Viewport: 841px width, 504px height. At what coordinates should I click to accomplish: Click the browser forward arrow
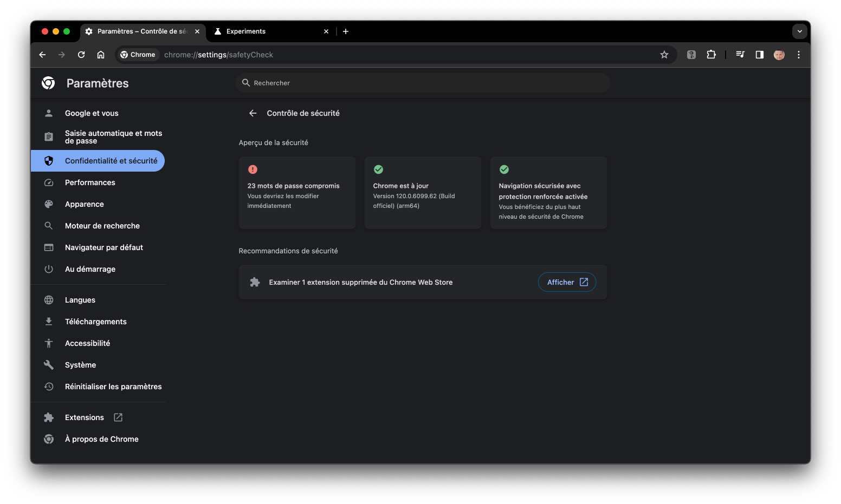click(62, 55)
